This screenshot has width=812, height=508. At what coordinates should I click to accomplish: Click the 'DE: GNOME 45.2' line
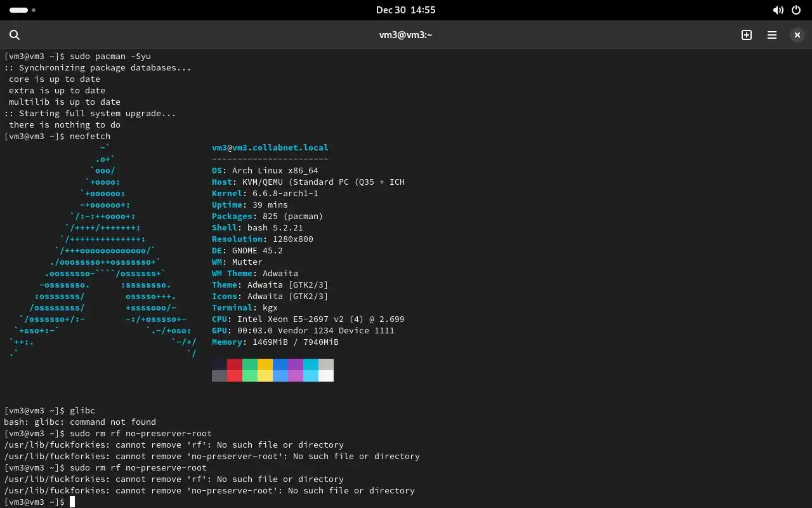click(247, 251)
